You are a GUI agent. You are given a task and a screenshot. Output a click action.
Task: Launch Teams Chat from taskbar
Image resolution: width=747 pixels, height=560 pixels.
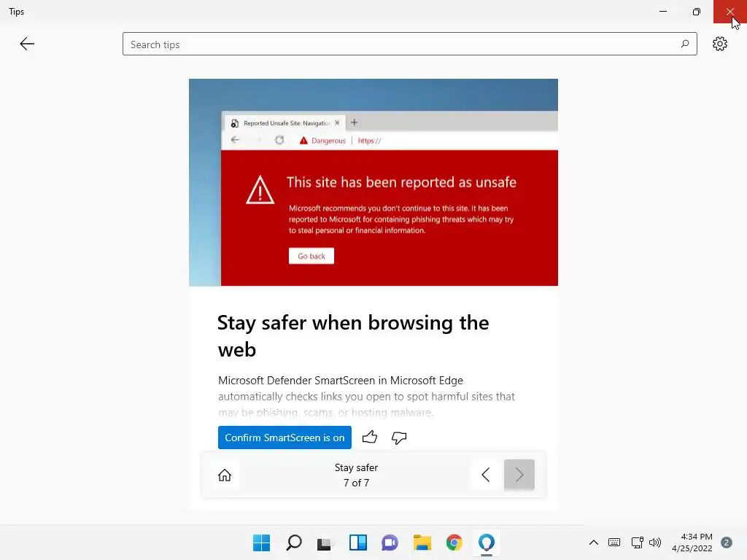390,542
